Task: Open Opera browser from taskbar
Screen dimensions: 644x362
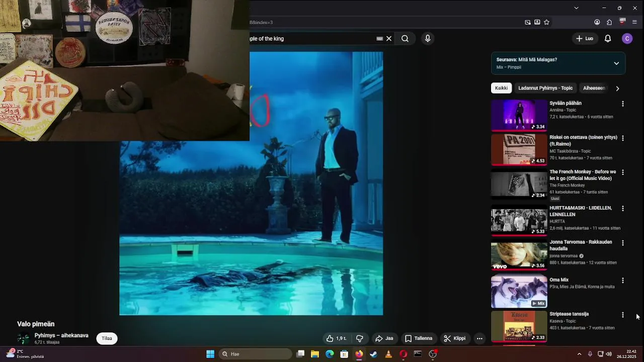Action: (403, 354)
